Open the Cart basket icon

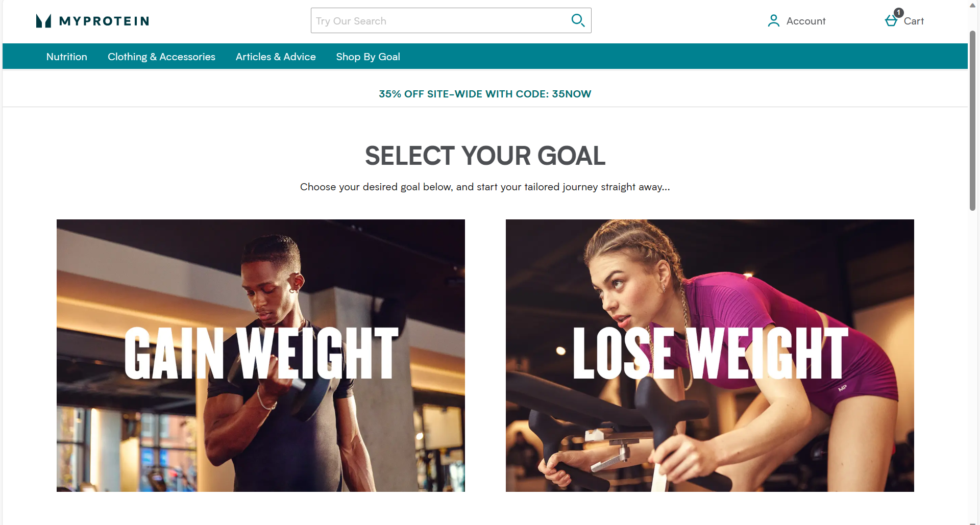(891, 21)
